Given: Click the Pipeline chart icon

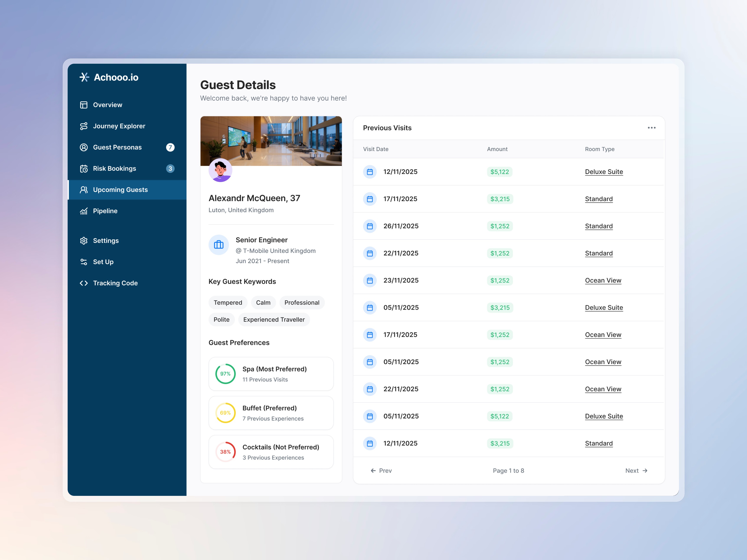Looking at the screenshot, I should point(84,211).
